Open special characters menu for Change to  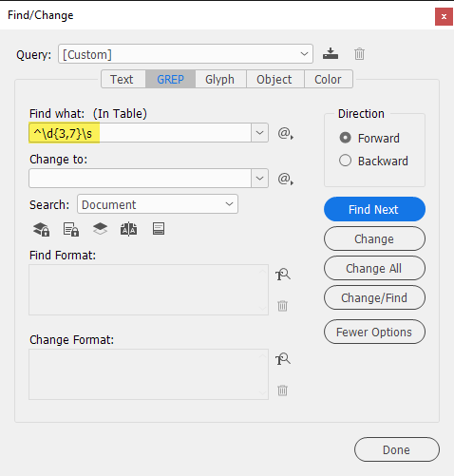point(285,179)
